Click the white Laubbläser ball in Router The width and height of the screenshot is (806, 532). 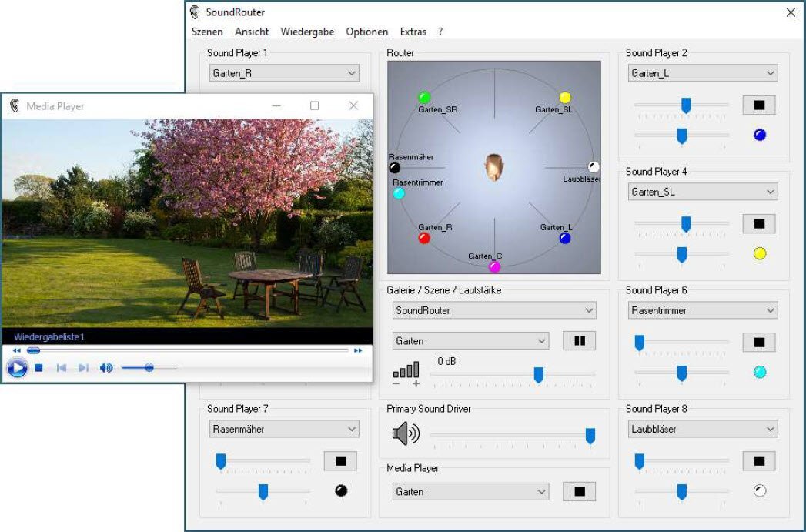click(594, 167)
